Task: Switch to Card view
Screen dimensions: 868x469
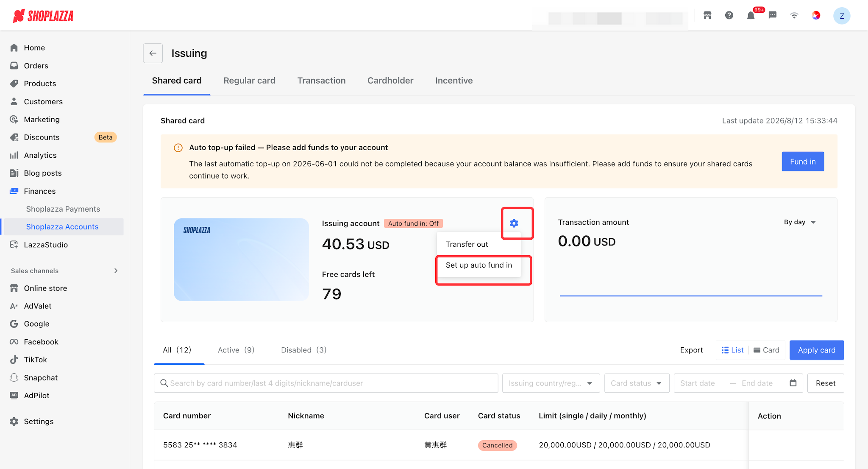Action: tap(766, 350)
